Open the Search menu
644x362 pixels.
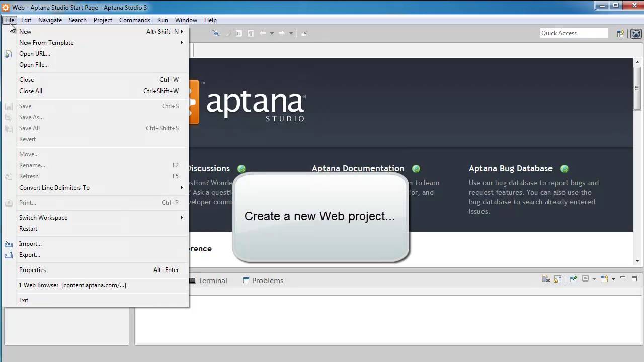[77, 20]
